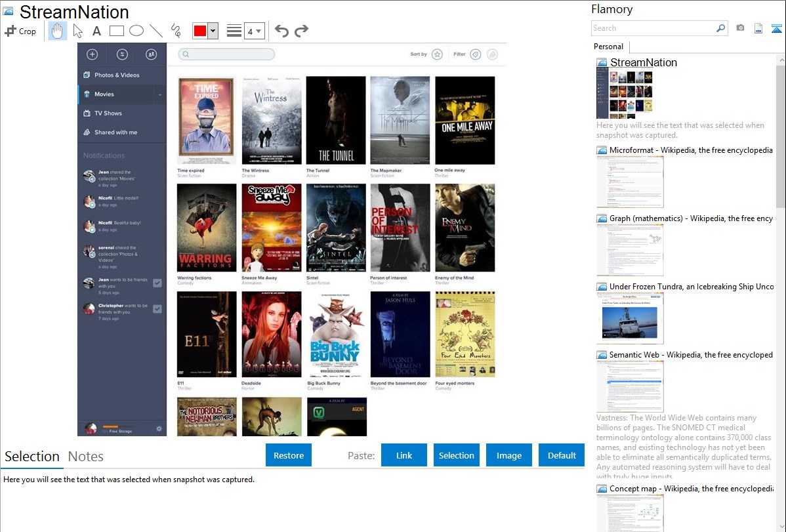The image size is (786, 532).
Task: Undo the last annotation
Action: pos(281,31)
